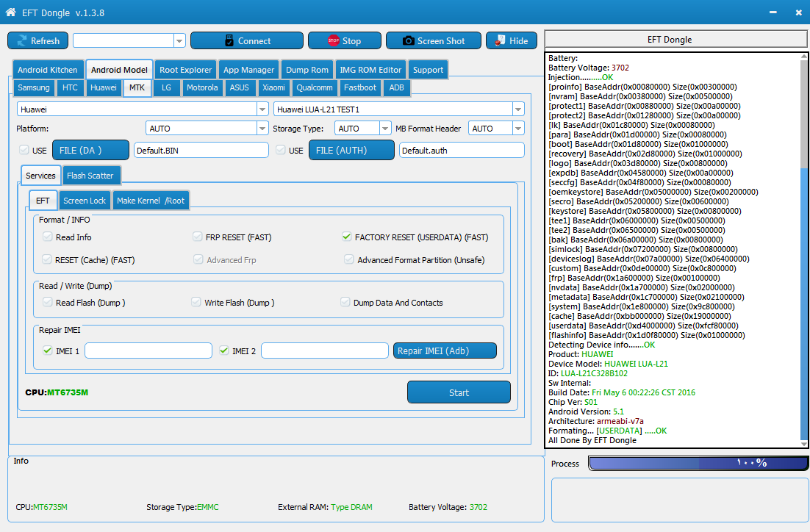Screen dimensions: 810x532
Task: Click the Process progress bar at 100%
Action: [698, 463]
